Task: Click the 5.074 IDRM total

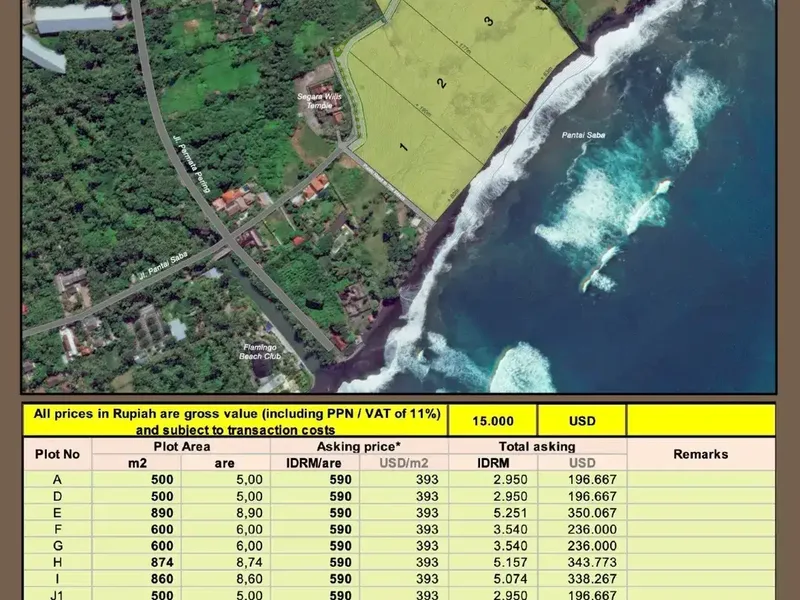Action: click(x=510, y=579)
